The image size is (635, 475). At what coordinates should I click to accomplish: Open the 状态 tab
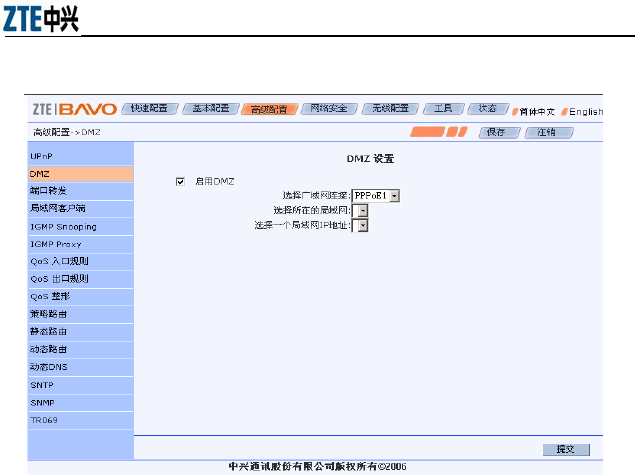click(488, 109)
